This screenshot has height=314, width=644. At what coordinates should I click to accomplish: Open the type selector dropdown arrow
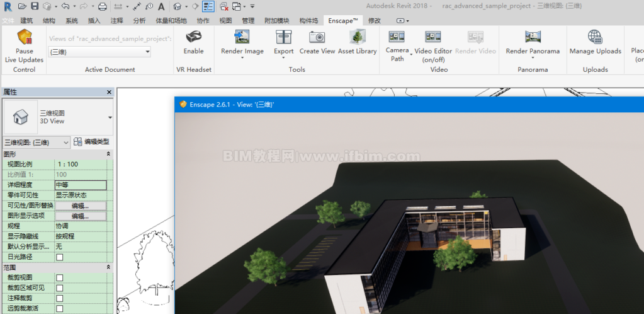pos(110,118)
